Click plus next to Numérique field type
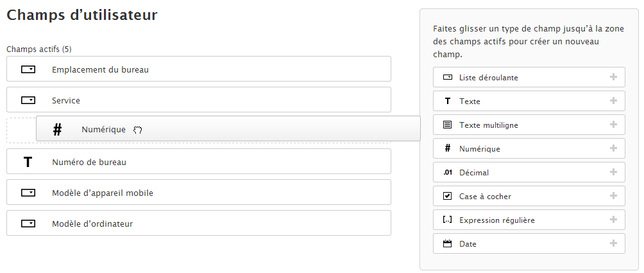 pyautogui.click(x=613, y=148)
